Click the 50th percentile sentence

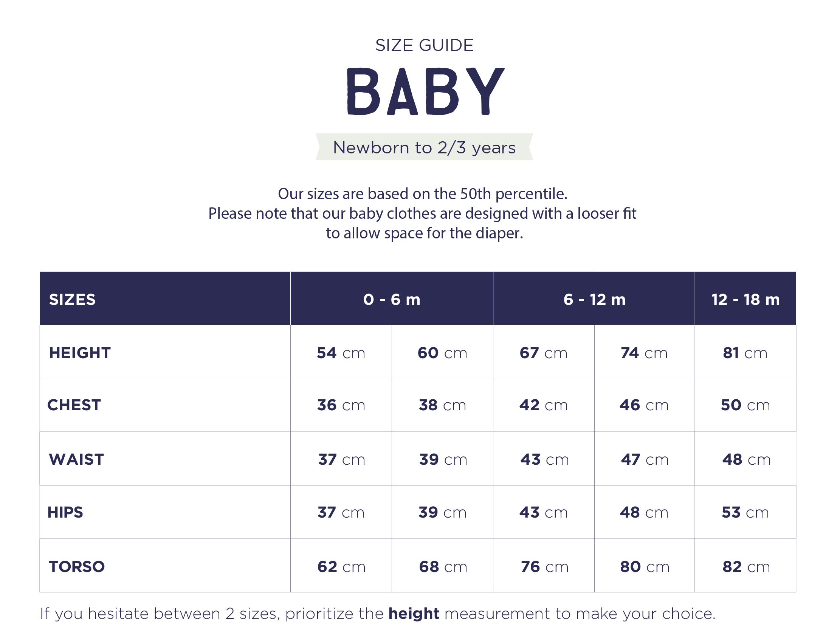(422, 194)
